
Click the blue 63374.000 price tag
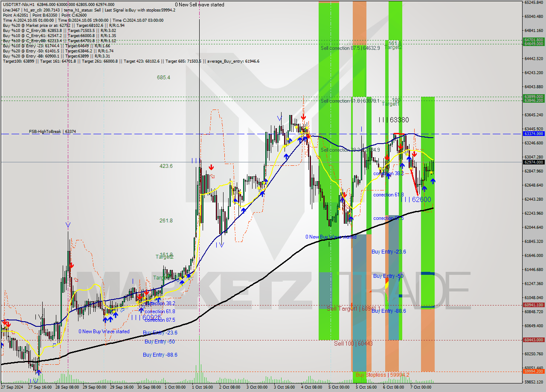(x=534, y=134)
